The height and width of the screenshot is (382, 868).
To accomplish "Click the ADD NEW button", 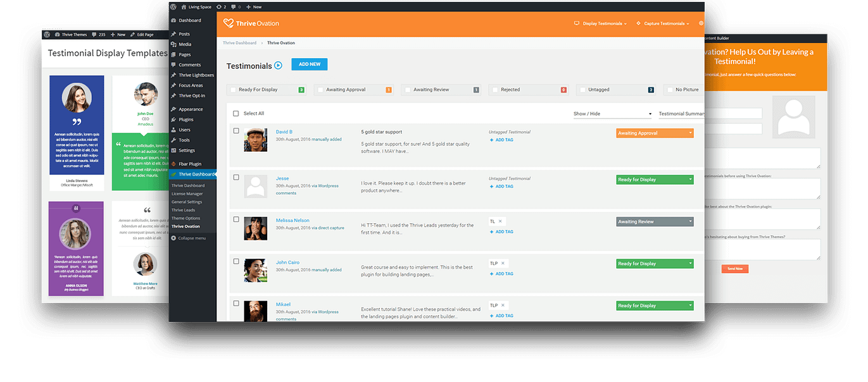I will [310, 65].
